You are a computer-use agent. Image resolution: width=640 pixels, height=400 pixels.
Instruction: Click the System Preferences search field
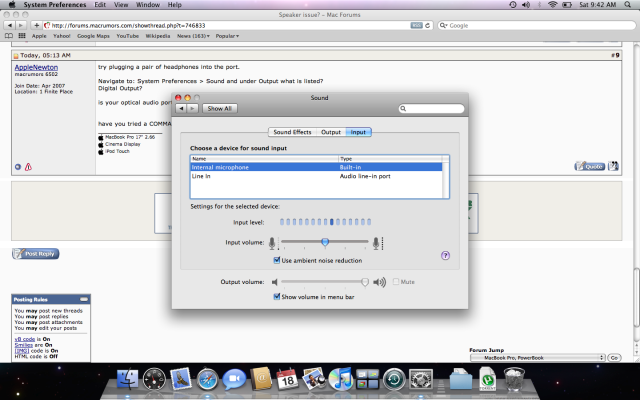[x=431, y=109]
